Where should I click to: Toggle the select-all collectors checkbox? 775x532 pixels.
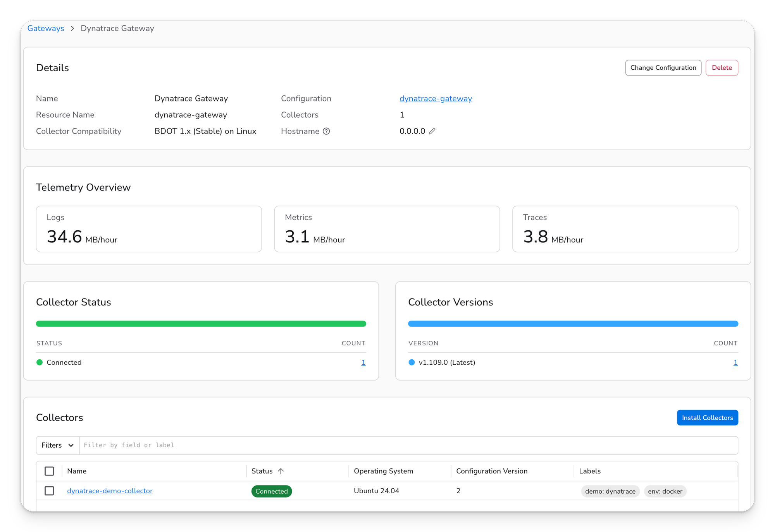tap(49, 471)
